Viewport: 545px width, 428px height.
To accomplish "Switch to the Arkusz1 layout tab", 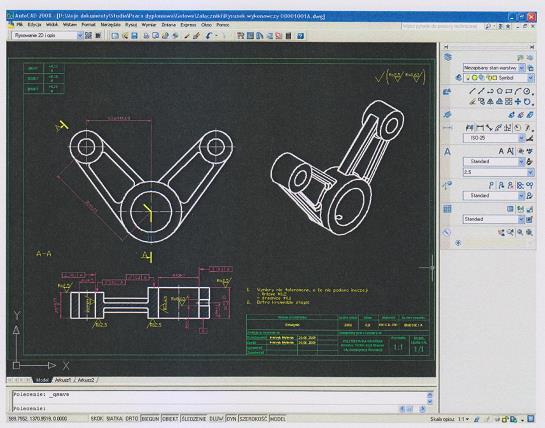I will pos(63,380).
